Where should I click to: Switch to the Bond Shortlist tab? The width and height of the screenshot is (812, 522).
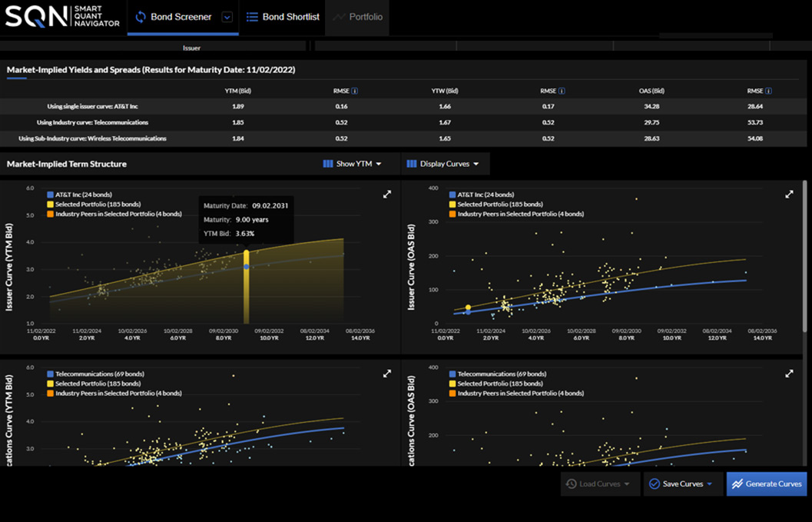(x=283, y=17)
